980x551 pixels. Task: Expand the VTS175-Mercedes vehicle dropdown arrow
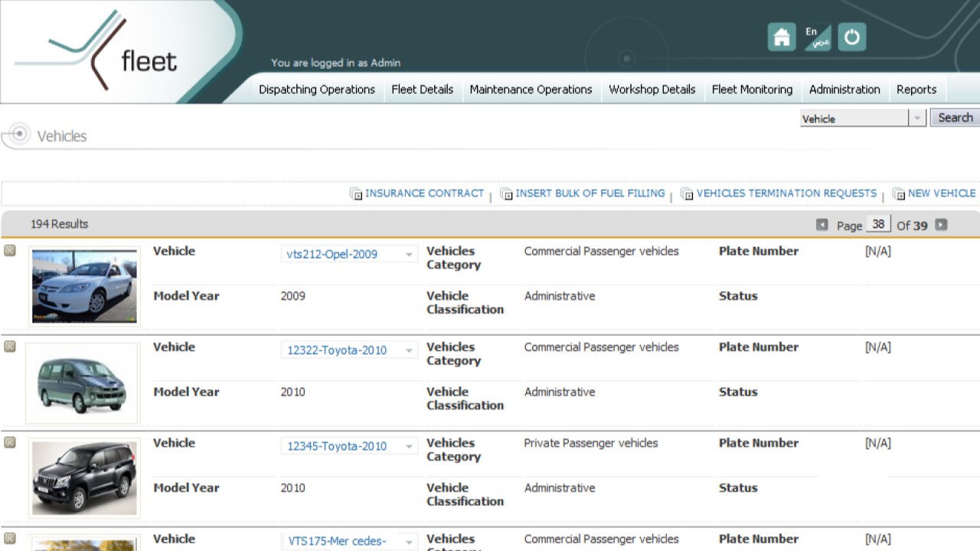[409, 543]
